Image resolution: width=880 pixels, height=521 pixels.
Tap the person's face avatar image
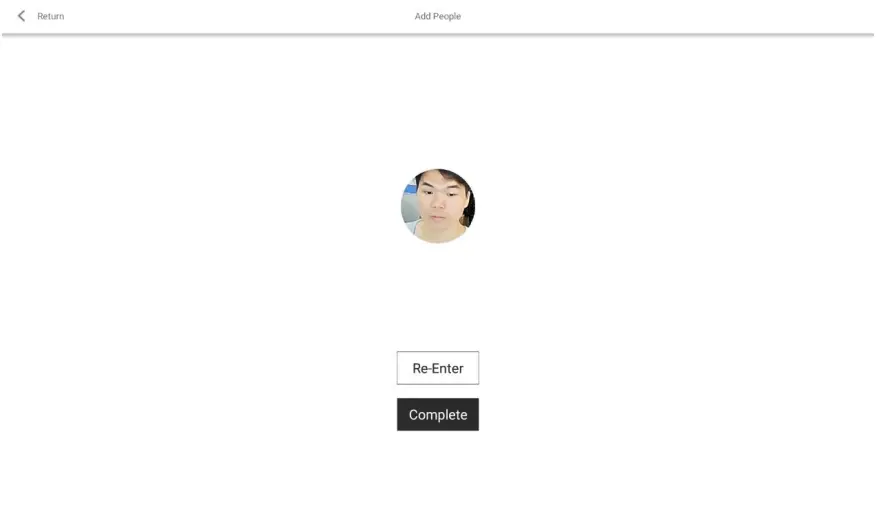(x=438, y=205)
